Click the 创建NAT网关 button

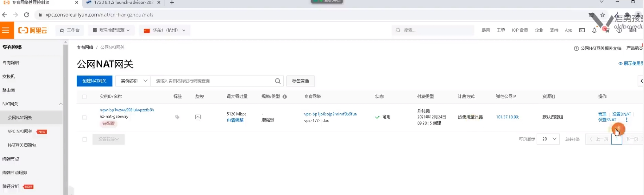pyautogui.click(x=94, y=81)
